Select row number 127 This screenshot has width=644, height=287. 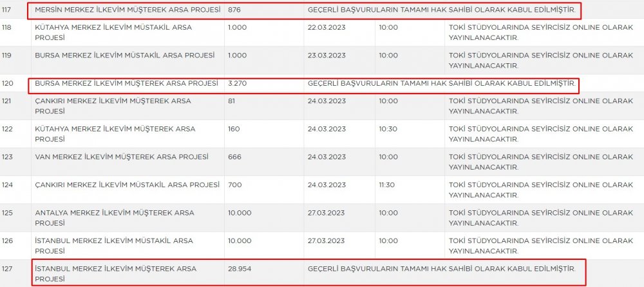[x=7, y=268]
